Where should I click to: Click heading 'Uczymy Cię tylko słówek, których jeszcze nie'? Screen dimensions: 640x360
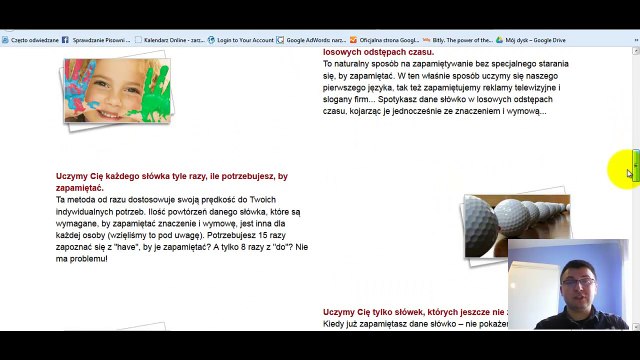(415, 312)
